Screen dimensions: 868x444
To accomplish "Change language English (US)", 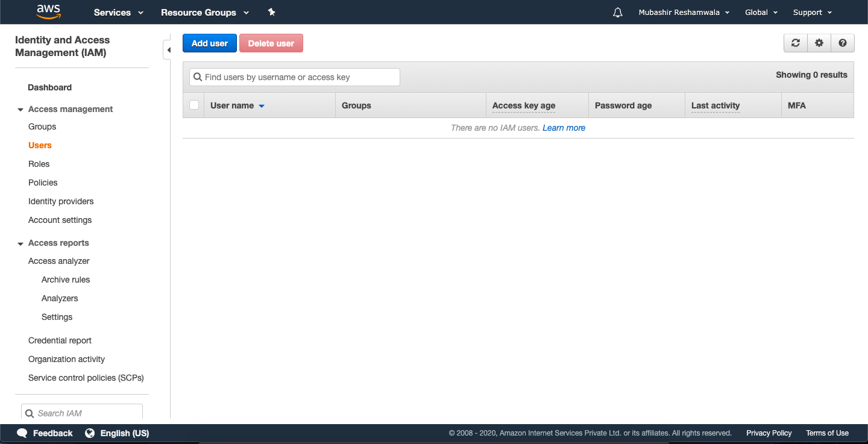I will [x=117, y=433].
